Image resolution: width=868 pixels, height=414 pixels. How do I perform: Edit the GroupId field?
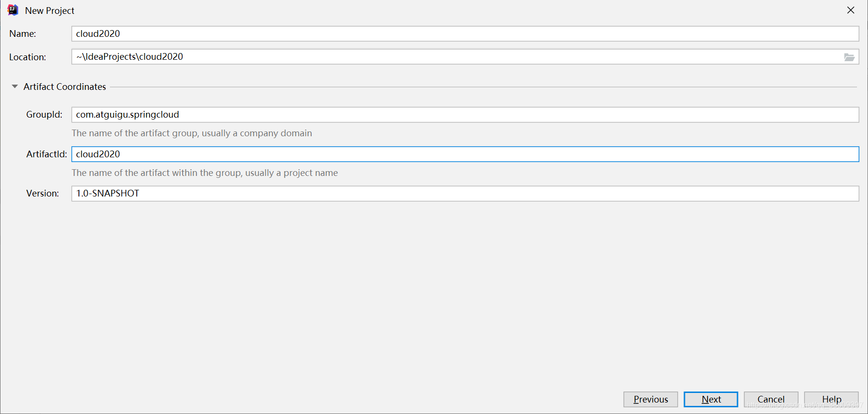pos(465,115)
